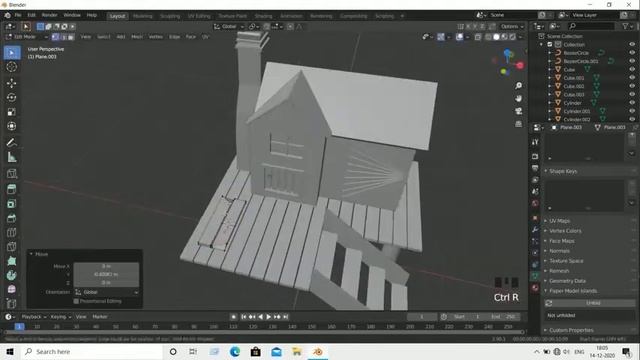
Task: Select the Transform tool
Action: (x=12, y=126)
